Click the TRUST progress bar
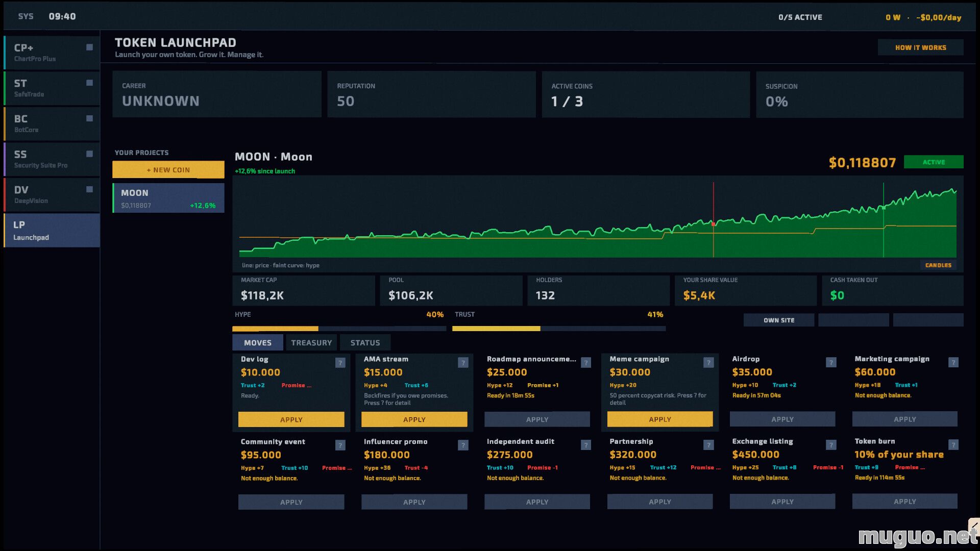980x551 pixels. pos(559,329)
